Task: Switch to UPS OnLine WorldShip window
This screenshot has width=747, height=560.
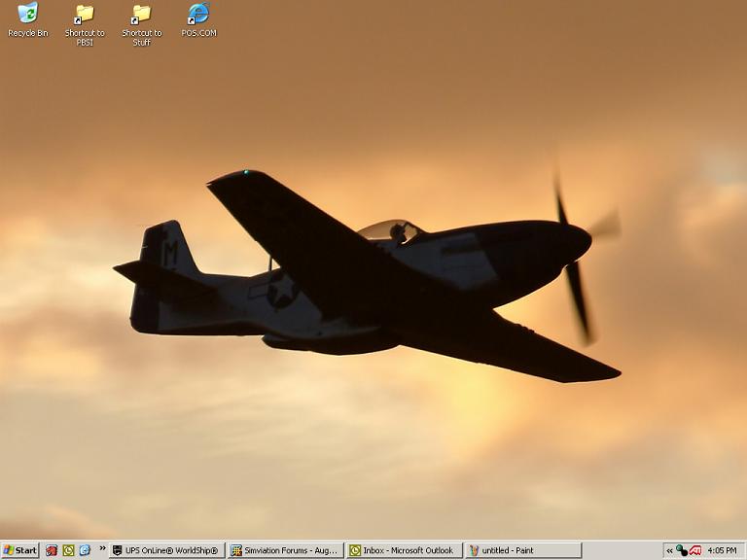Action: coord(166,550)
